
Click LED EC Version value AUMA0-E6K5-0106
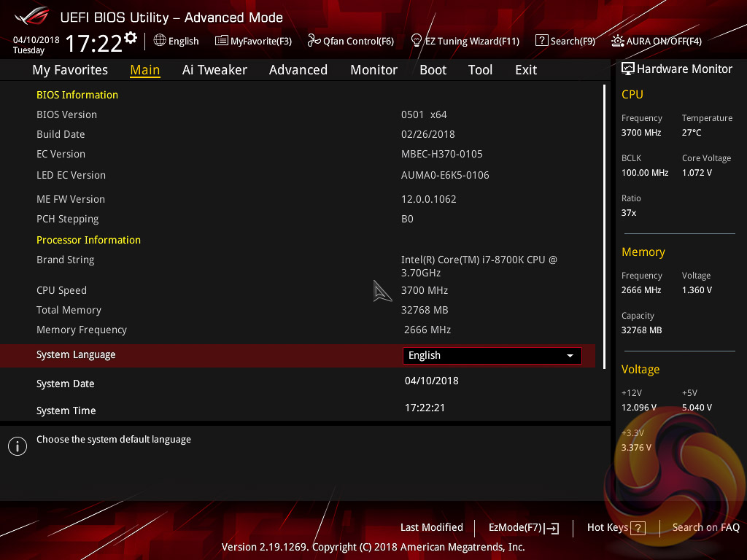(445, 175)
